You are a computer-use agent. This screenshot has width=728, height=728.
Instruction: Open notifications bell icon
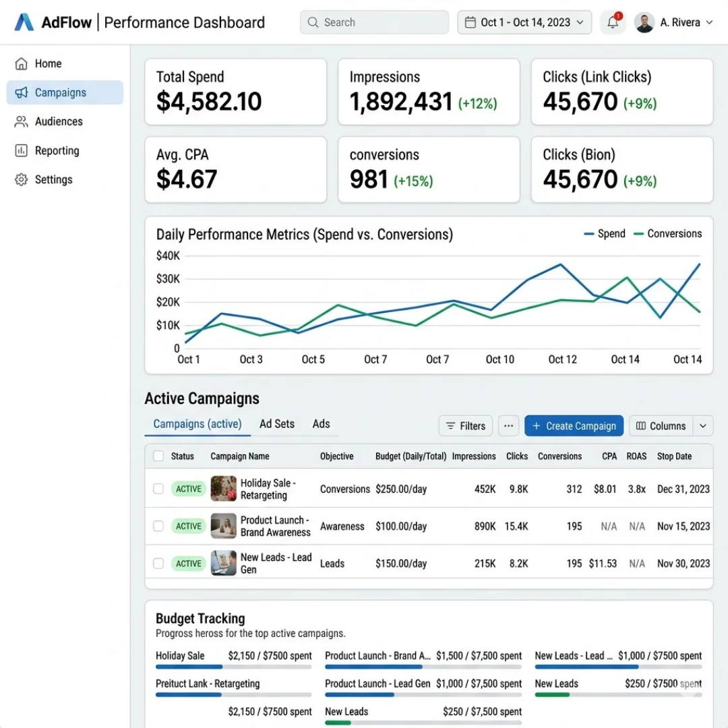pos(613,22)
